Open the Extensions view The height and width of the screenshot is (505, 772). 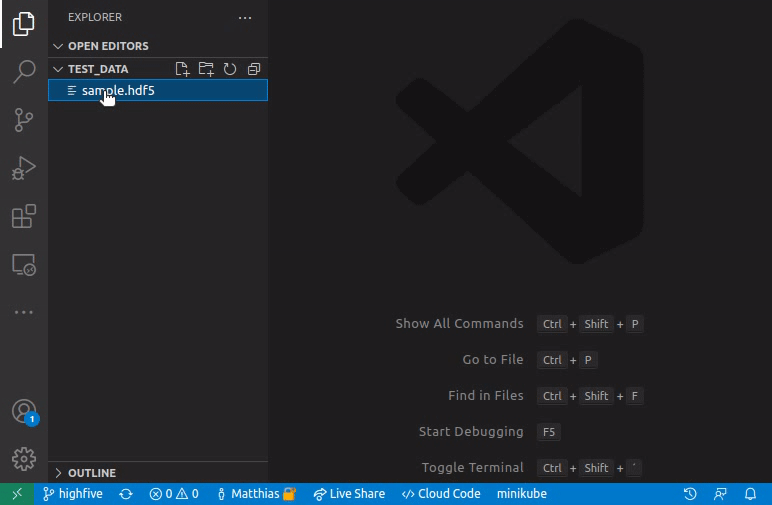tap(24, 216)
